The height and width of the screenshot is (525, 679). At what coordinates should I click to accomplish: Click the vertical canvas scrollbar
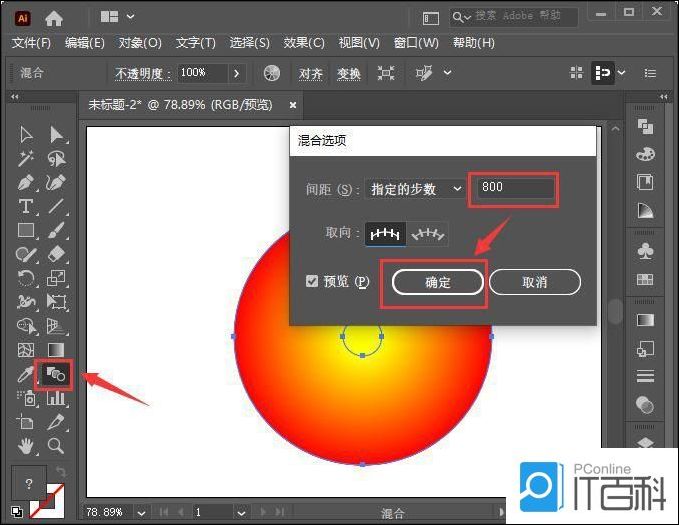tap(615, 311)
